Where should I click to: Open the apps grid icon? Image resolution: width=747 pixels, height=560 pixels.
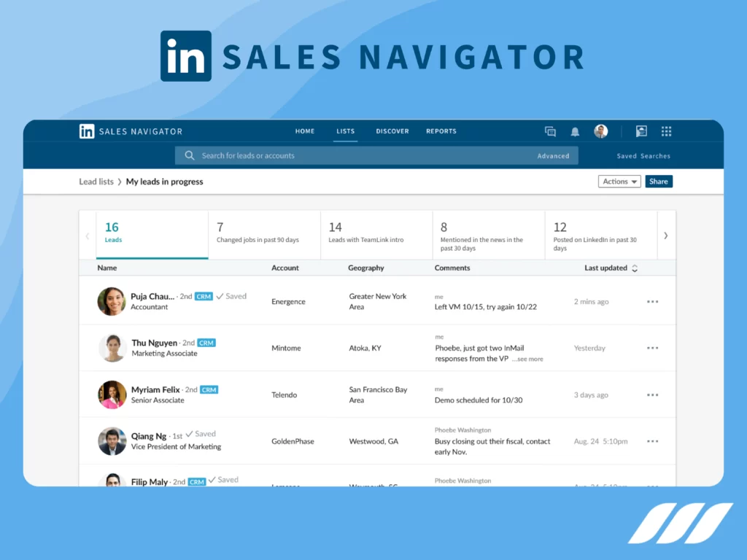(666, 131)
